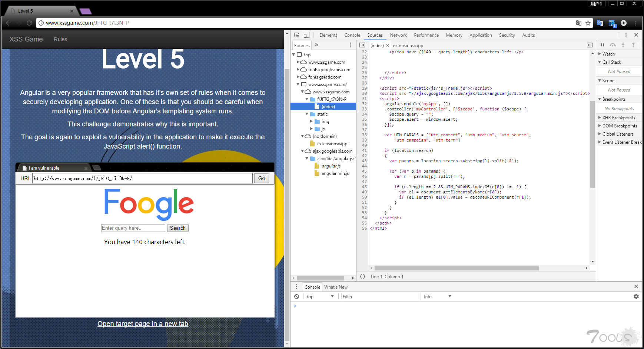
Task: Click the step over icon
Action: click(x=613, y=45)
